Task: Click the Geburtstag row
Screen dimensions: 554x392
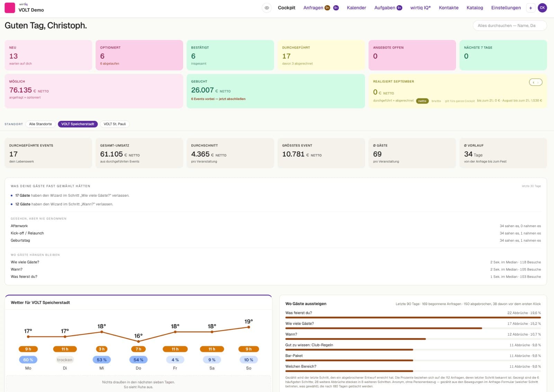Action: 276,240
